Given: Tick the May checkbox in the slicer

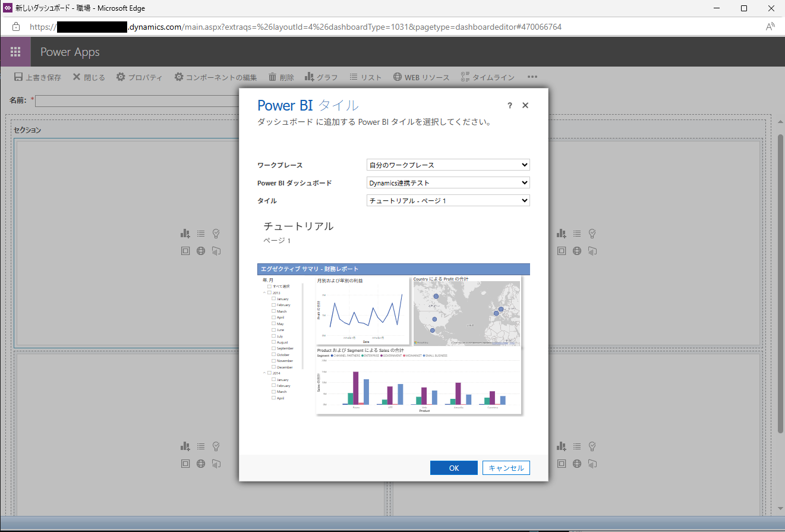Looking at the screenshot, I should pyautogui.click(x=274, y=324).
